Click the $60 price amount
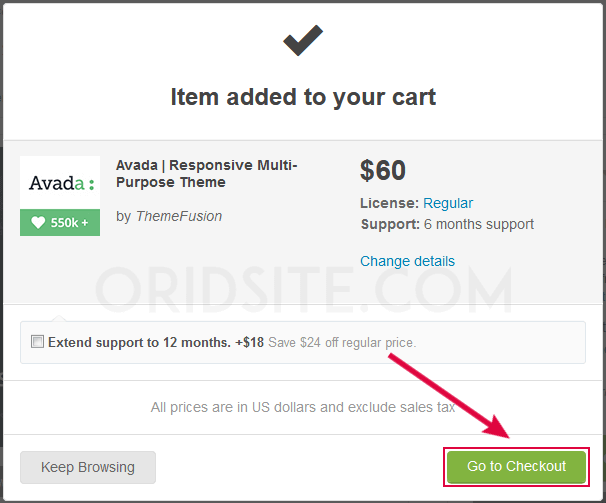The height and width of the screenshot is (503, 606). [x=383, y=170]
